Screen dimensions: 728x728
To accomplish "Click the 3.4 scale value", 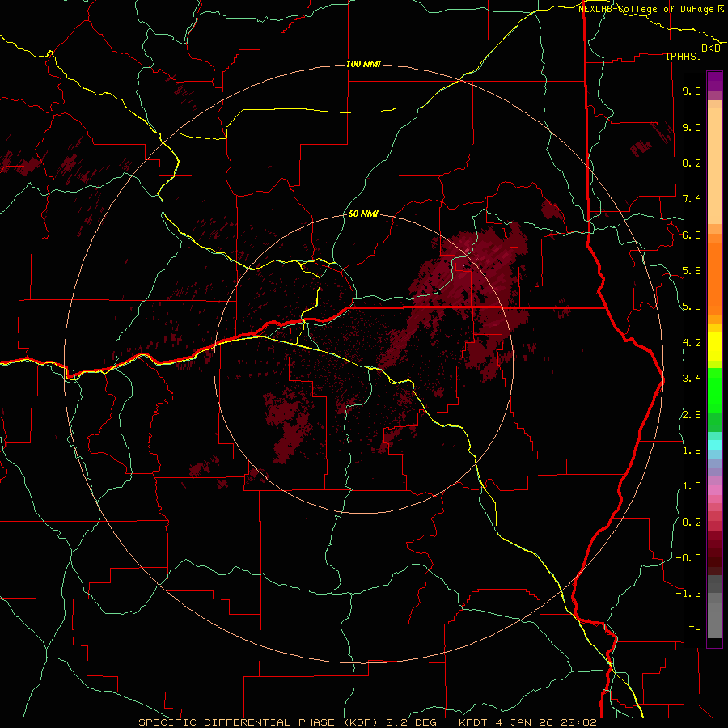I will point(692,379).
